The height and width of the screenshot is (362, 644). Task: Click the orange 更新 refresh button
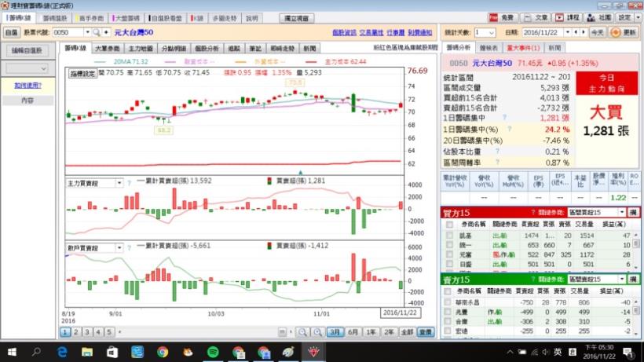[x=624, y=32]
